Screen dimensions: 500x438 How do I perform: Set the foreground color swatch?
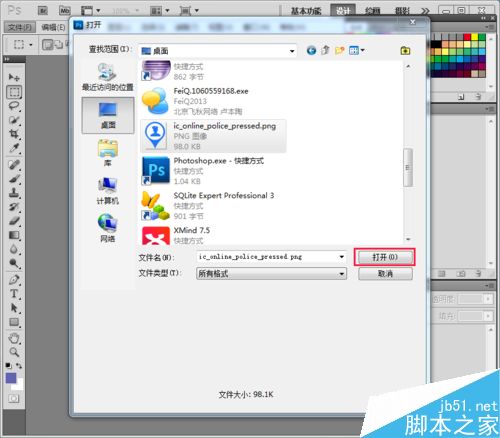click(x=11, y=378)
